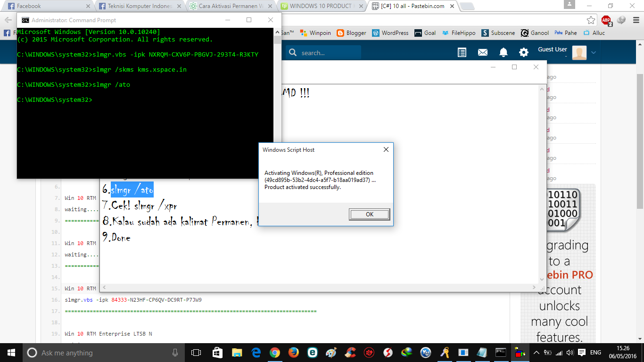Screen dimensions: 644x362
Task: Open the Chrome hamburger menu
Action: click(635, 20)
